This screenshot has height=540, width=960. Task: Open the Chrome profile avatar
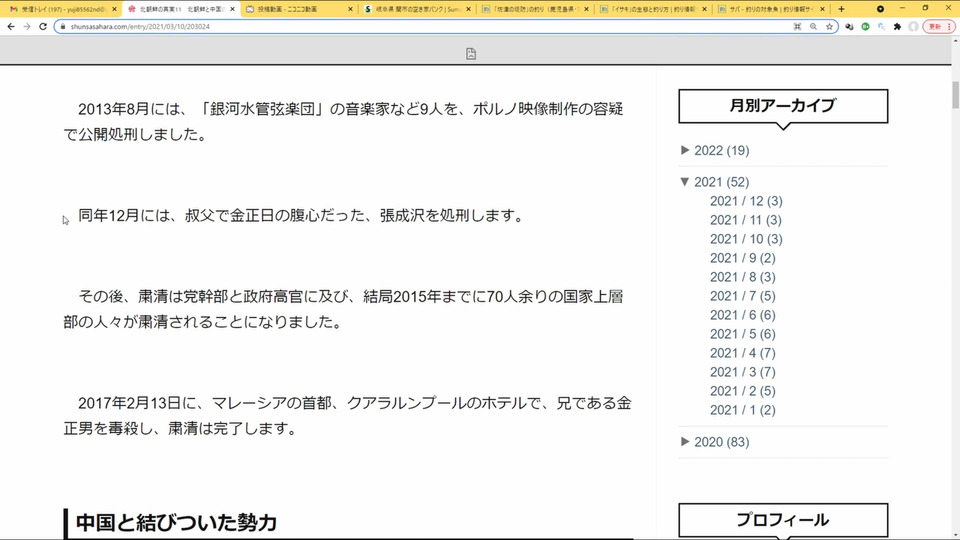coord(913,27)
